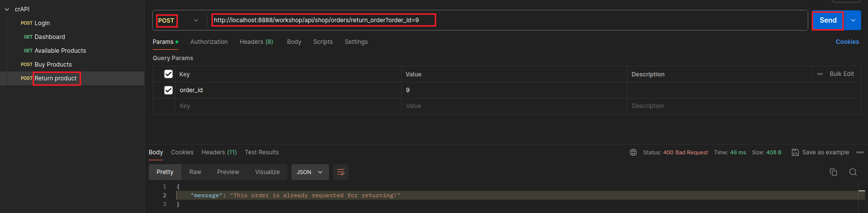Uncheck the order_id parameter checkbox
The width and height of the screenshot is (868, 213).
pos(168,90)
